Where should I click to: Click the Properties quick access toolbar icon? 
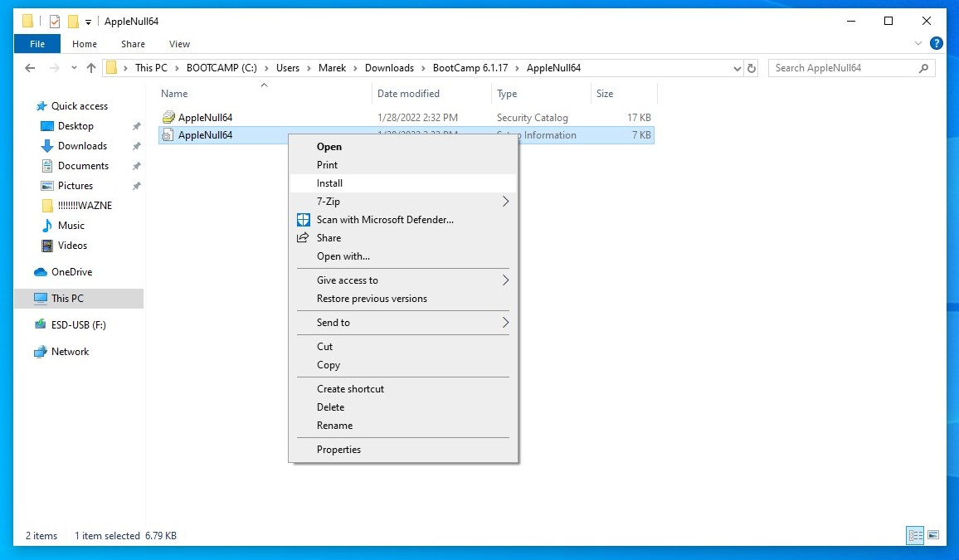click(x=55, y=22)
